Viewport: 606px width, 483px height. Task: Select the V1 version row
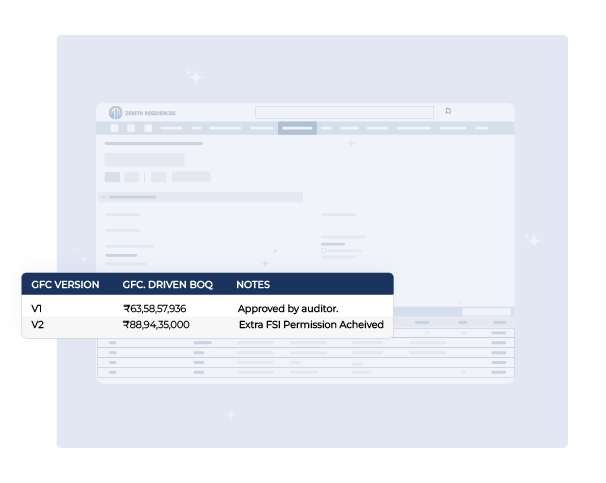click(37, 308)
